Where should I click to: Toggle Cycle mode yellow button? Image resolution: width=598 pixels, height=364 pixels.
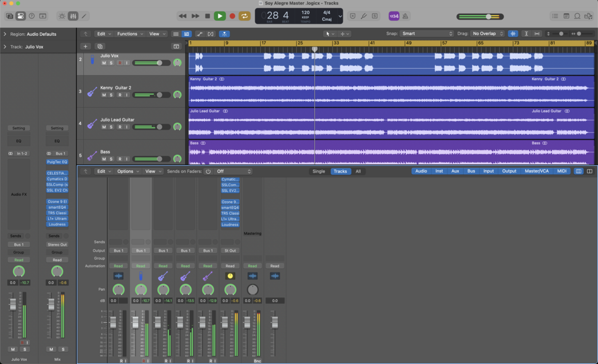[245, 16]
